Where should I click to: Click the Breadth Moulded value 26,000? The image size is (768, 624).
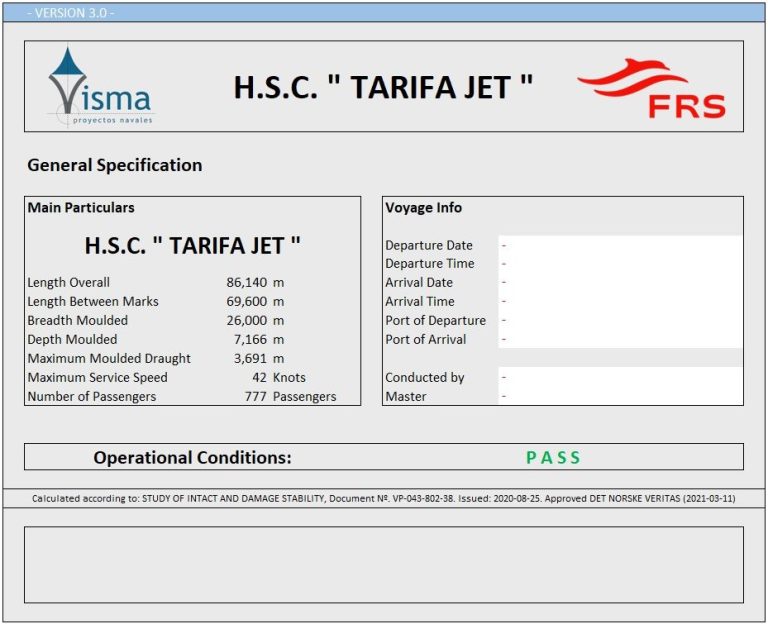tap(246, 320)
